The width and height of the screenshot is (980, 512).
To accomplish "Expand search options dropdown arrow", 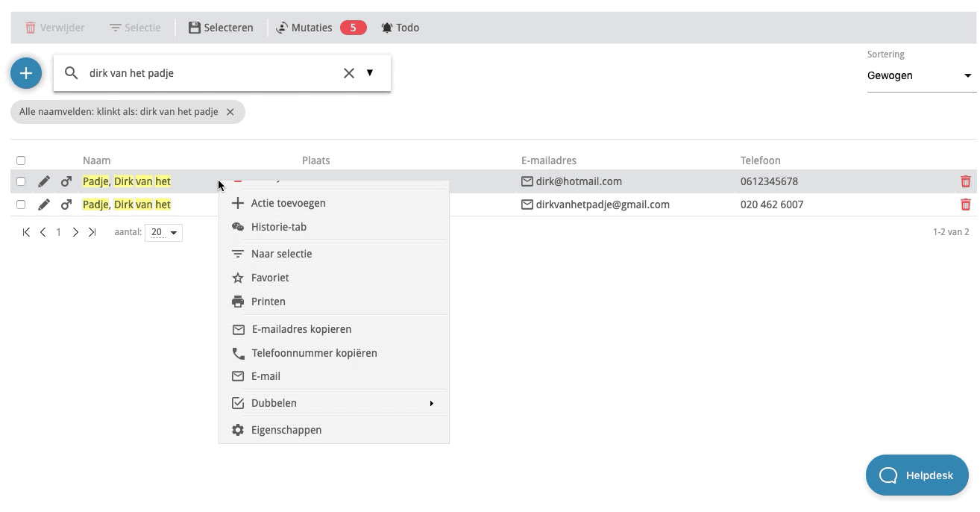I will pos(370,73).
